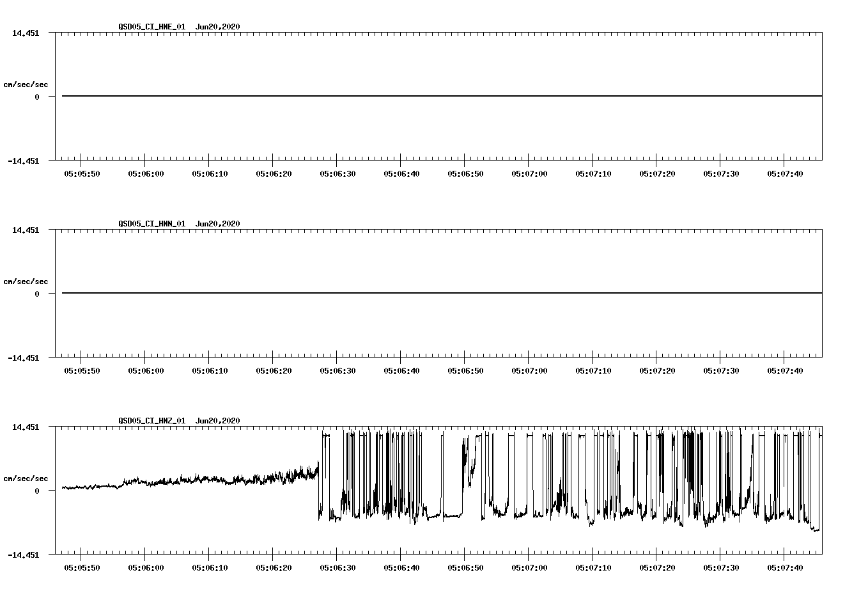The width and height of the screenshot is (868, 591).
Task: Pick the 05:07:20 time label under HNN plot
Action: (x=657, y=371)
